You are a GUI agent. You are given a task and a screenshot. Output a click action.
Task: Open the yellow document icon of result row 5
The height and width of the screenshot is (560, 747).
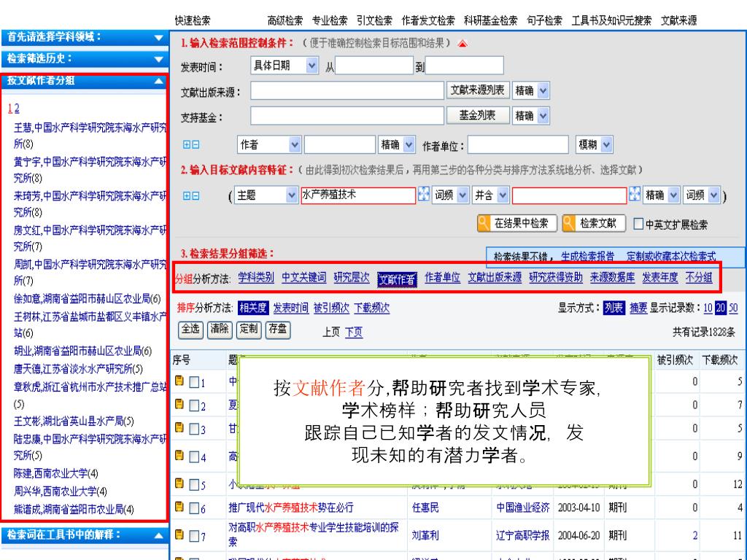179,483
